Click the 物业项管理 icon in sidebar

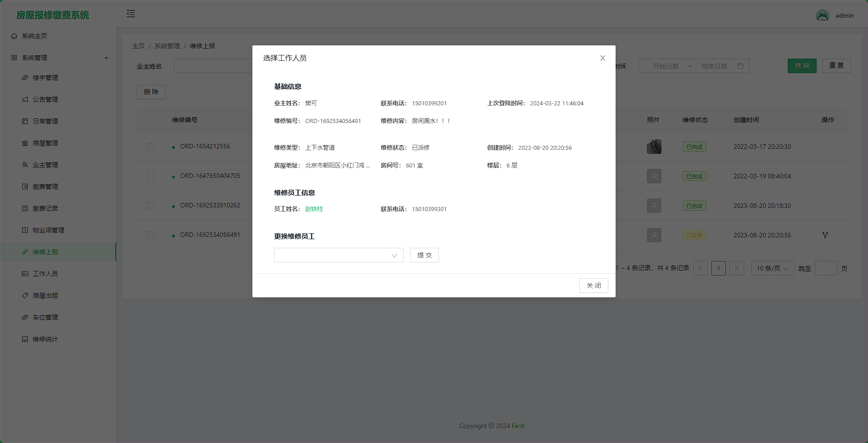tap(25, 230)
